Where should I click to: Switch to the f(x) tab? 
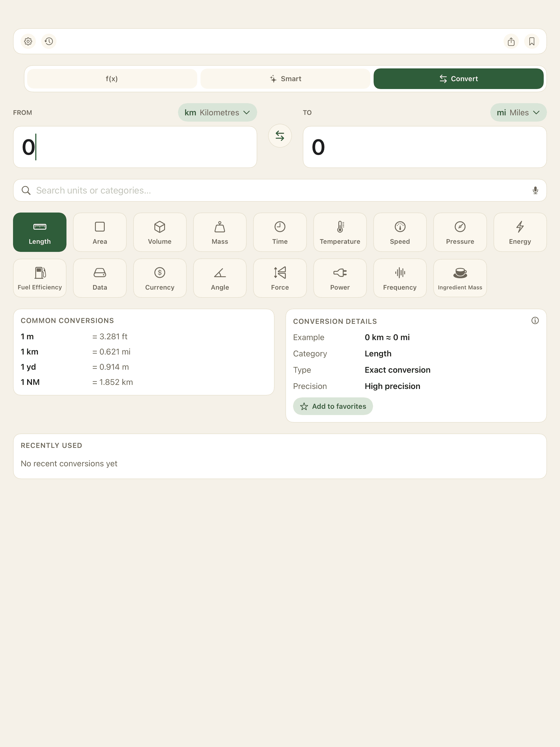click(x=112, y=79)
